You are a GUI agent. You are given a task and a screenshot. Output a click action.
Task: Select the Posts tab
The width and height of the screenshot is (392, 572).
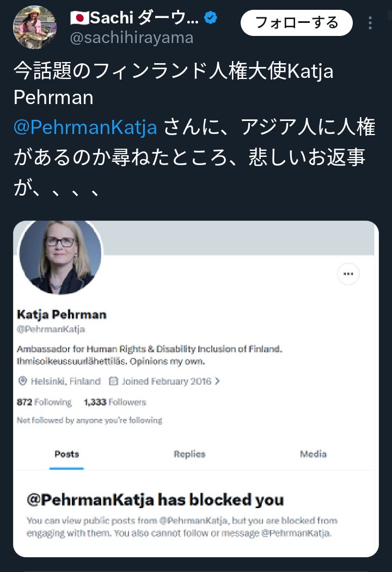click(66, 454)
